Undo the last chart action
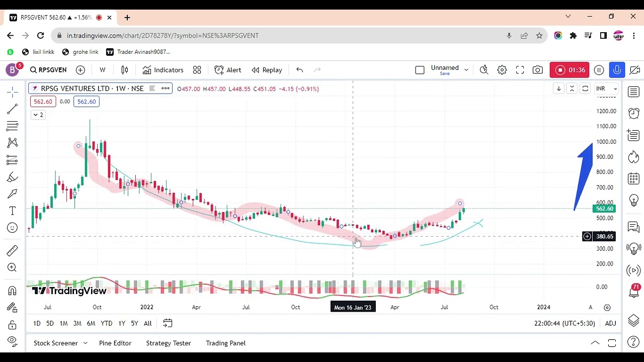 point(299,70)
